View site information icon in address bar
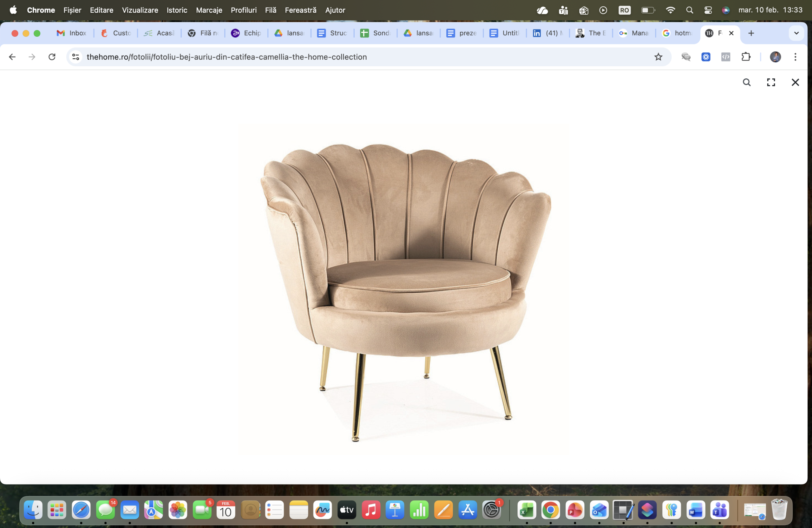812x528 pixels. 76,57
